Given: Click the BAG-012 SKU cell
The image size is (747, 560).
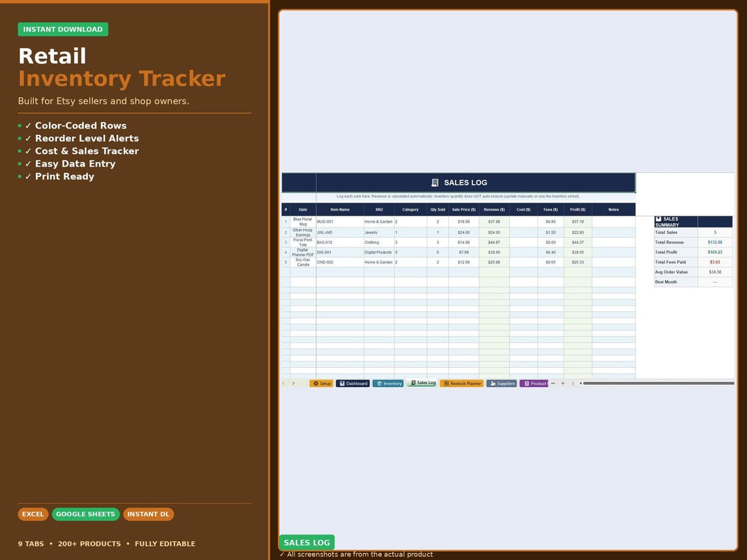Looking at the screenshot, I should point(340,243).
